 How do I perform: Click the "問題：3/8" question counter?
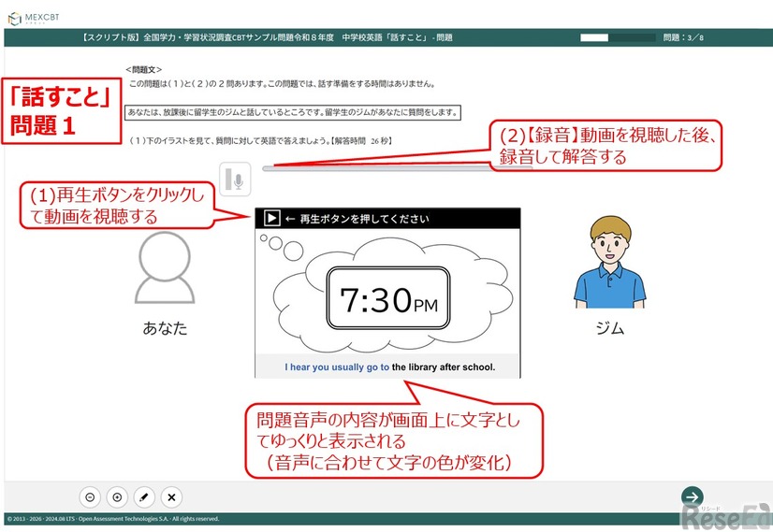(683, 37)
